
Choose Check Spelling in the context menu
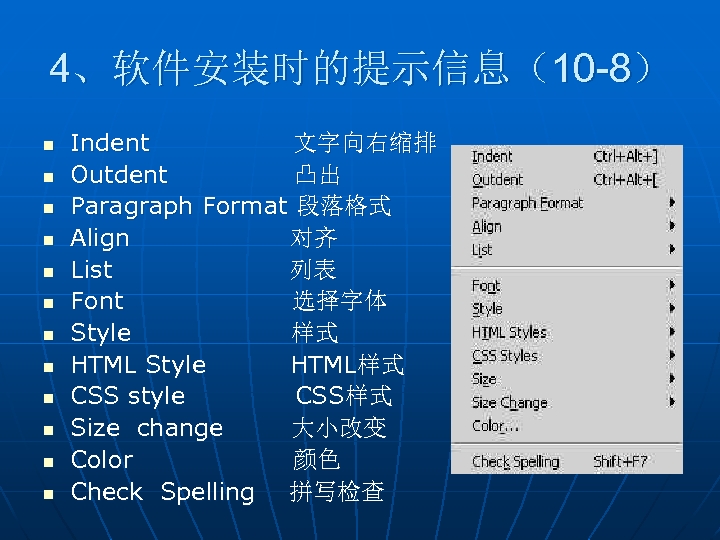pyautogui.click(x=567, y=461)
